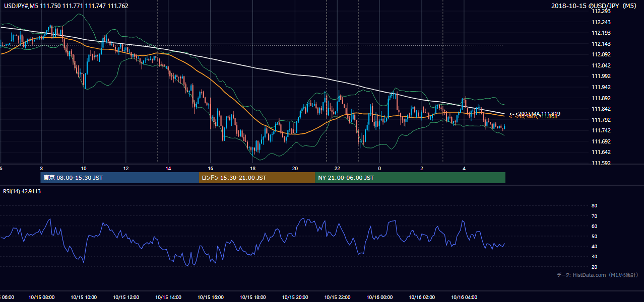
Task: Click hour tick '16' under the price chart
Action: pyautogui.click(x=211, y=169)
